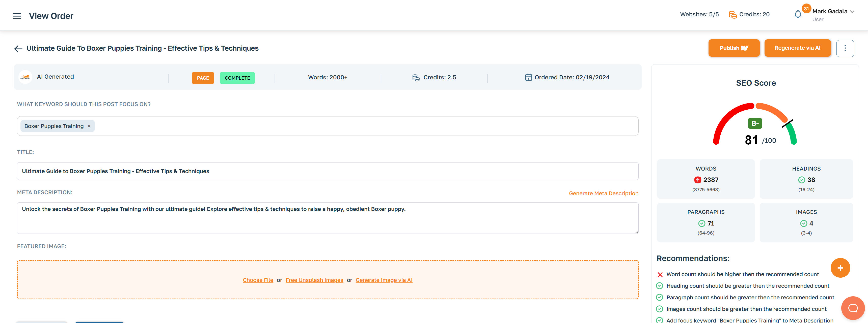The image size is (868, 323).
Task: Open the Free Unsplash Images link
Action: [314, 280]
